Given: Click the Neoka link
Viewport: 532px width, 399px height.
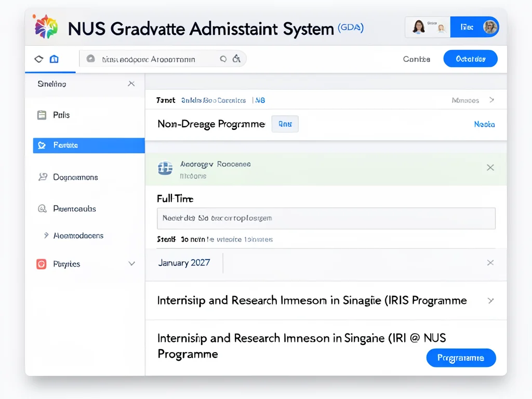Looking at the screenshot, I should click(484, 125).
